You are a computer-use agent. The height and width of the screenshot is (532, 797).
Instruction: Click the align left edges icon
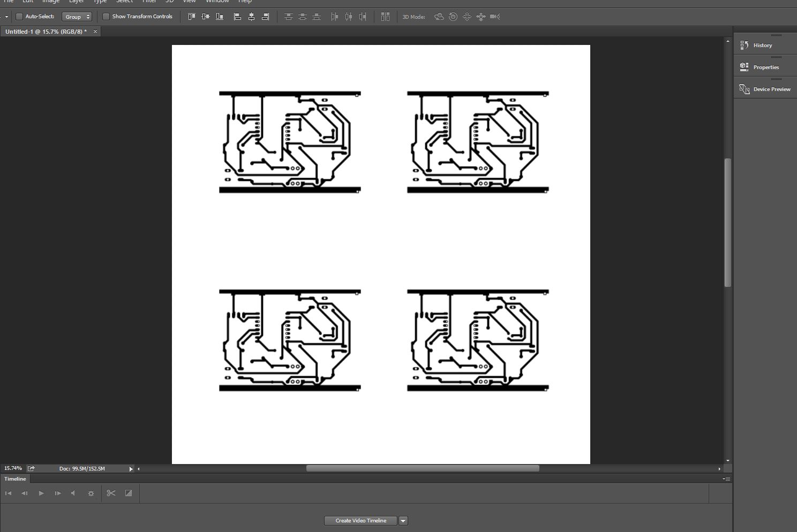pyautogui.click(x=237, y=17)
